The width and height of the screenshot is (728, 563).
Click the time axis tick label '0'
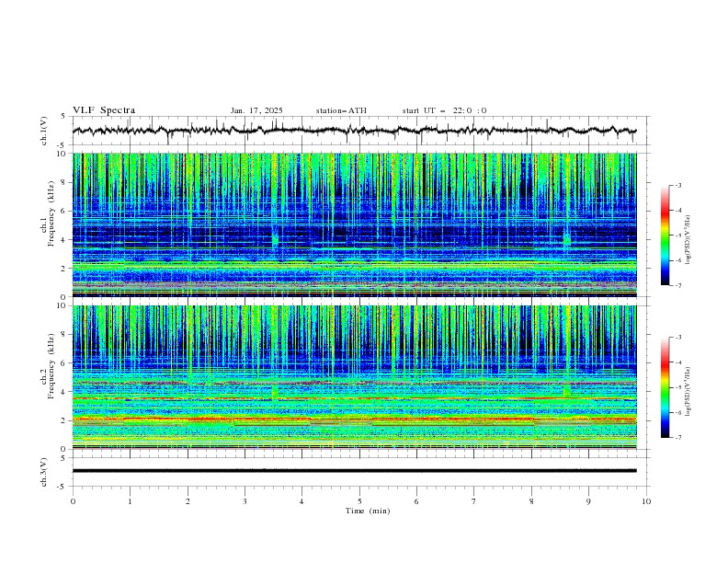point(73,501)
